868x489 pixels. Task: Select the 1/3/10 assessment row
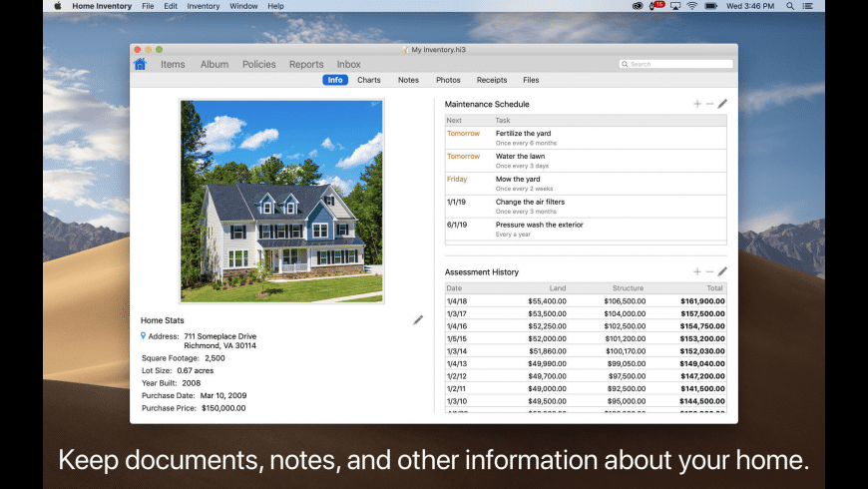(586, 401)
